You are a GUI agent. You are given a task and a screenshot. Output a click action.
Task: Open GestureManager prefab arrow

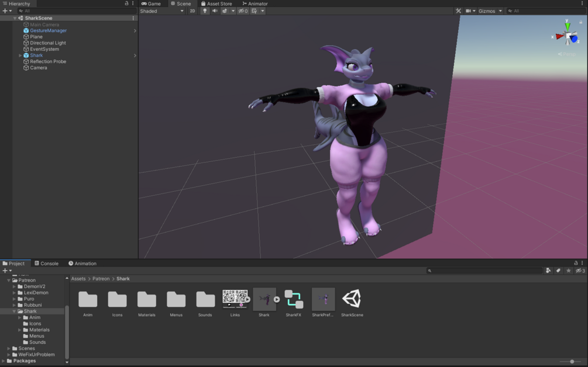[135, 31]
